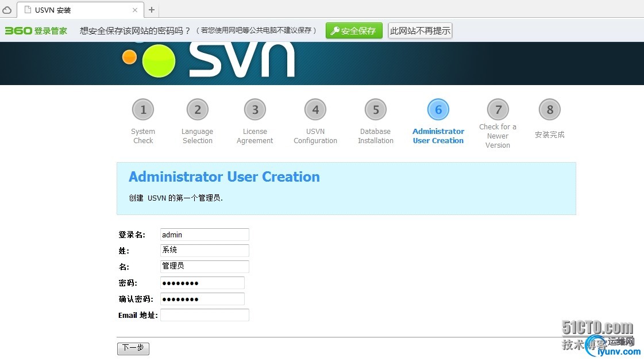Click the 创建 USVN 的第一个管理员 text
This screenshot has height=361, width=644.
pyautogui.click(x=176, y=198)
